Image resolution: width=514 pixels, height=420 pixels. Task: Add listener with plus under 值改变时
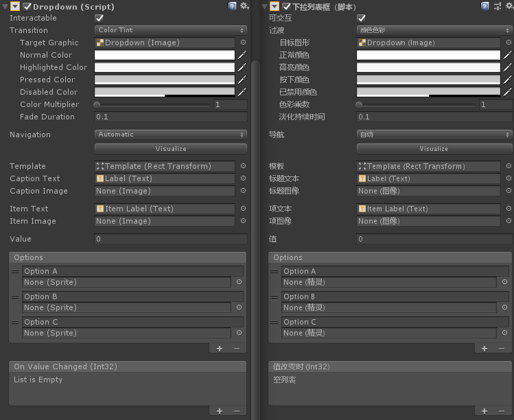click(x=484, y=411)
